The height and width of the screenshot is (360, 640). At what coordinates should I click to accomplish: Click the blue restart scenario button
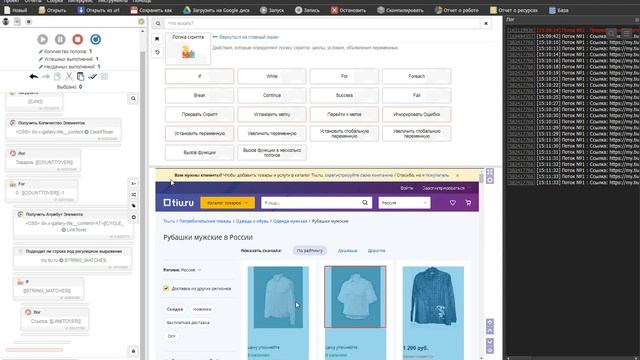click(96, 39)
